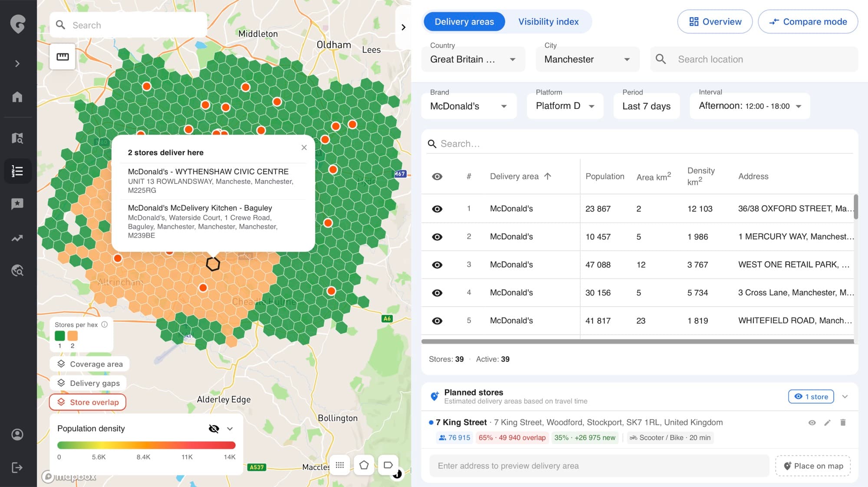The image size is (868, 487).
Task: Close the '2 stores deliver here' popup
Action: tap(304, 147)
